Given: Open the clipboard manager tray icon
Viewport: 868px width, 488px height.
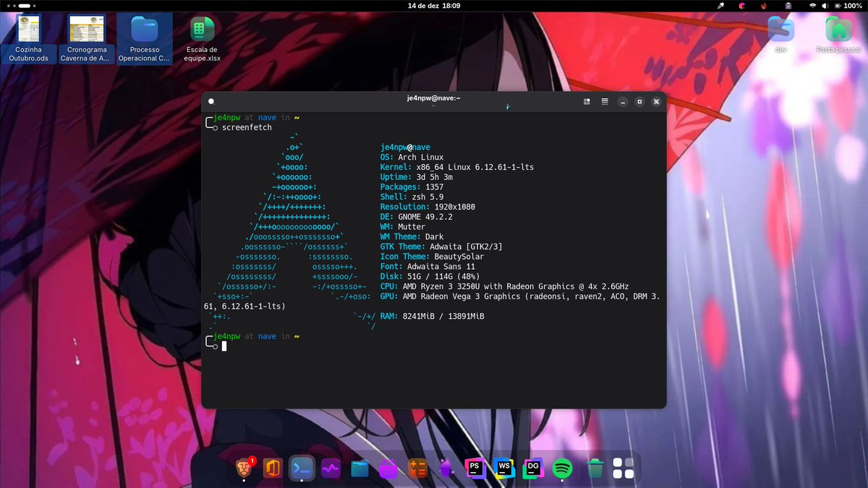Looking at the screenshot, I should coord(788,5).
